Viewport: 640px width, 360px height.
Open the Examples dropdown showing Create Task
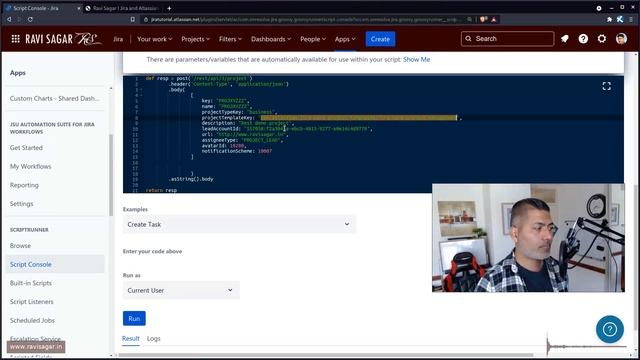pyautogui.click(x=239, y=224)
